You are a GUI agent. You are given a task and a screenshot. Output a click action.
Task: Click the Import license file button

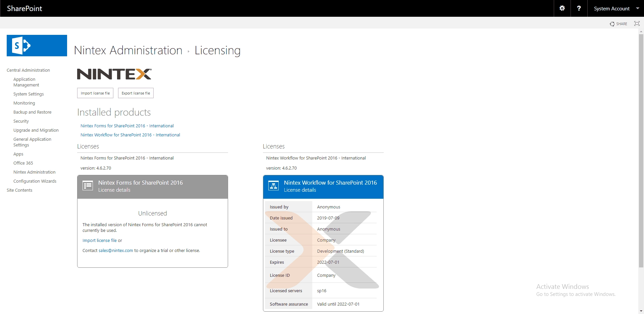(x=95, y=93)
